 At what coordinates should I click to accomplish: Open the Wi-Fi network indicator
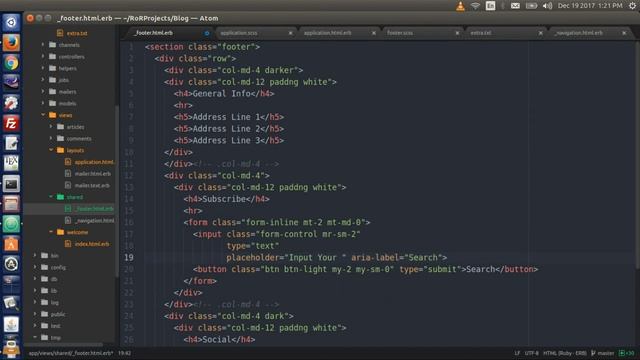[475, 6]
